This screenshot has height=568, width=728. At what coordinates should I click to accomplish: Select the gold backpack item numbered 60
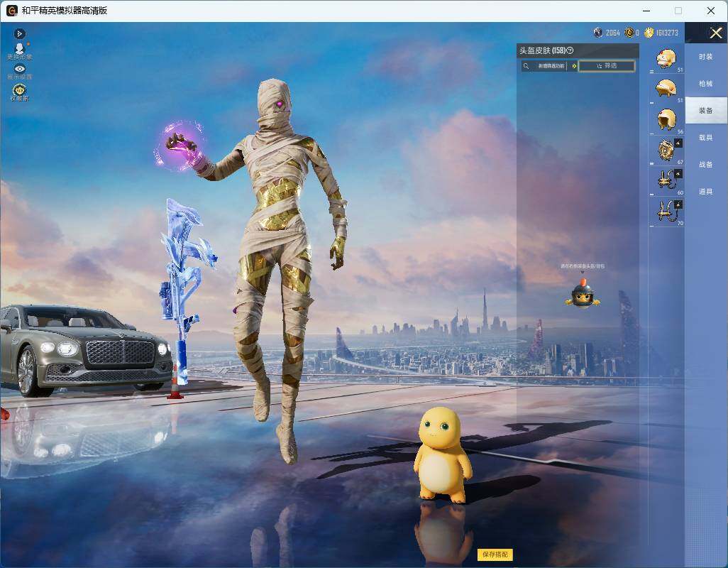(x=667, y=180)
